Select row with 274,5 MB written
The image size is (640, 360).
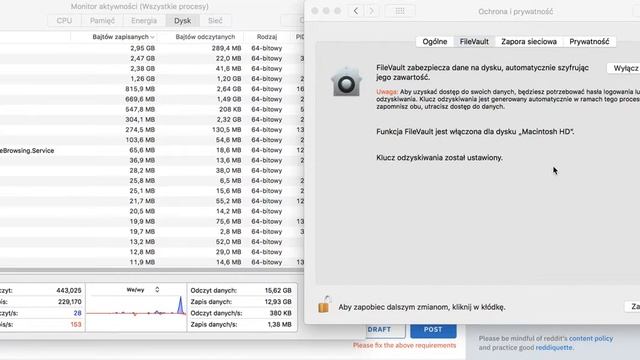(x=152, y=130)
